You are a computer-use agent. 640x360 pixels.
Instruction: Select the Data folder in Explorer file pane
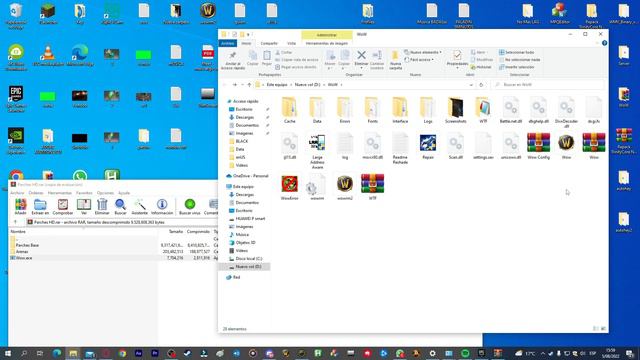(317, 111)
